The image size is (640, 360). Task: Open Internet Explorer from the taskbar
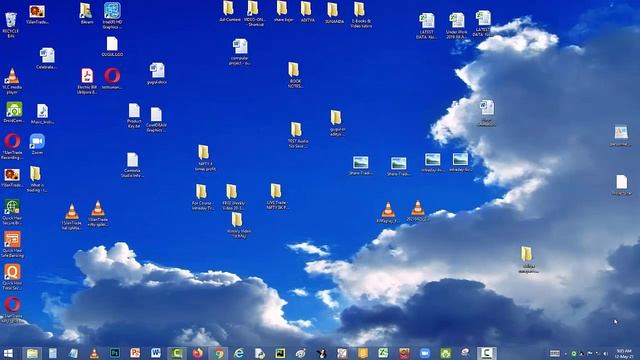click(239, 353)
